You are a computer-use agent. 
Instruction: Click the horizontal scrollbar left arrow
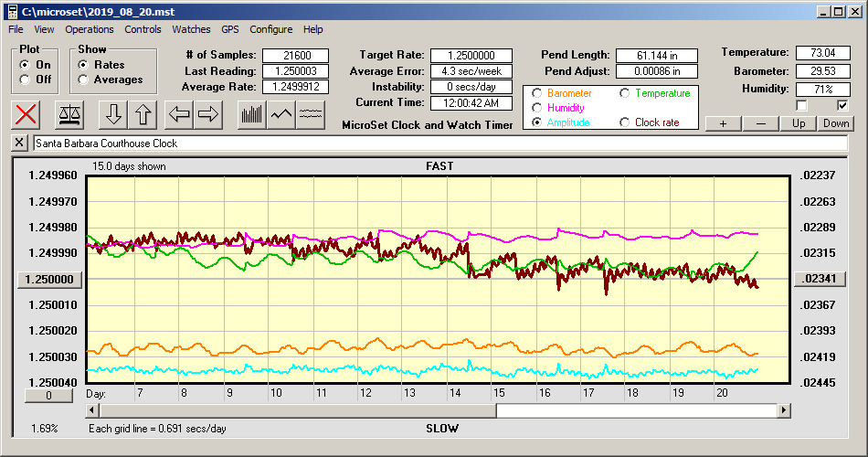(x=92, y=410)
